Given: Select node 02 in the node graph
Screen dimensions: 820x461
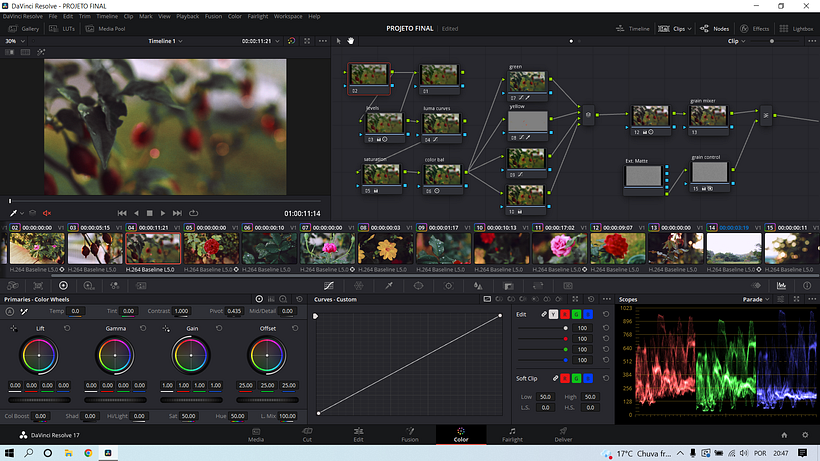Looking at the screenshot, I should point(369,78).
